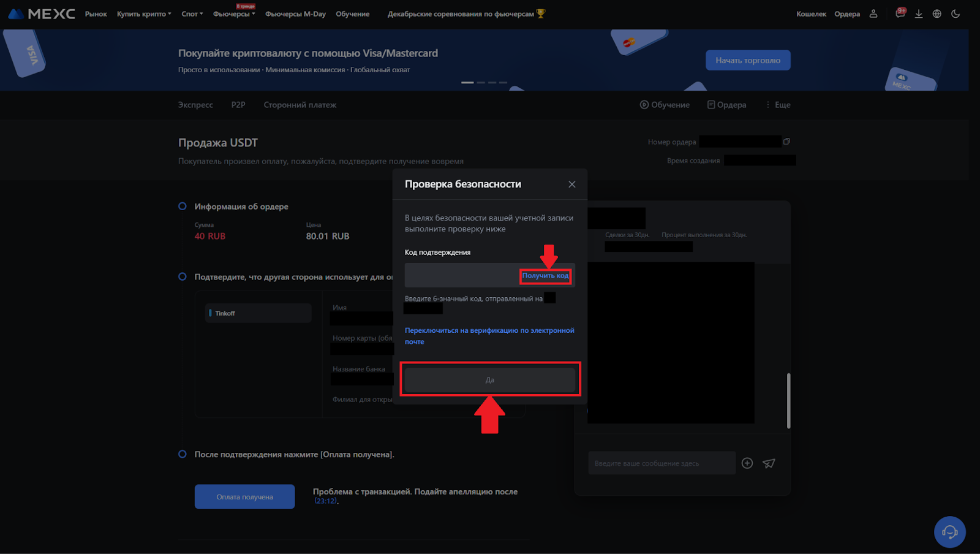Click the Оплата получена button
The height and width of the screenshot is (554, 980).
244,497
